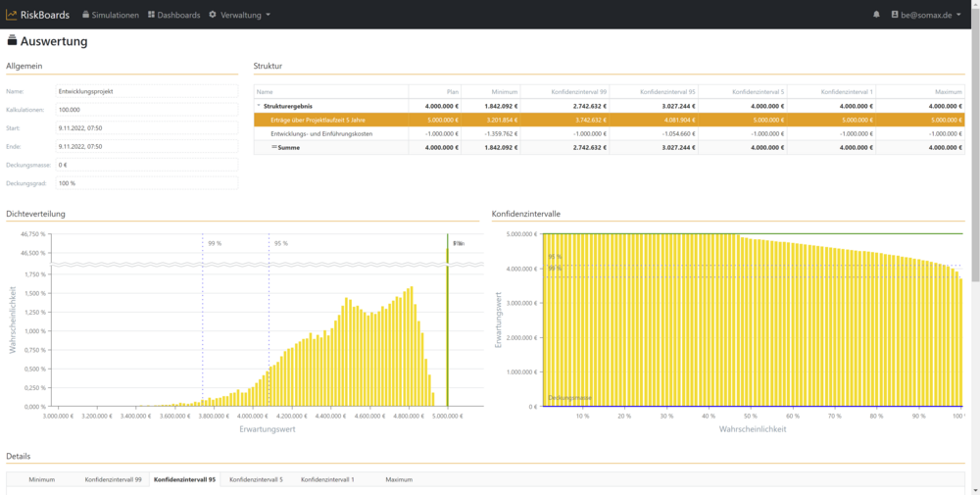The height and width of the screenshot is (495, 980).
Task: Click the Simulationen icon in the navbar
Action: click(85, 15)
